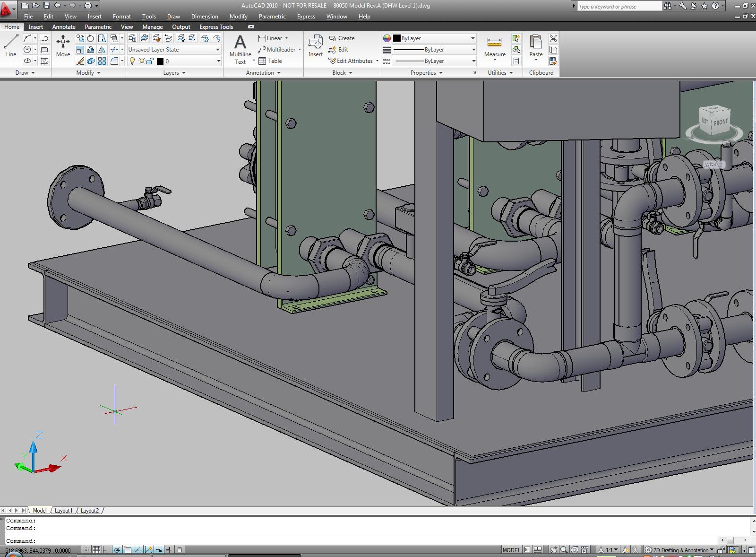
Task: Switch to the Manage ribbon tab
Action: click(x=153, y=27)
